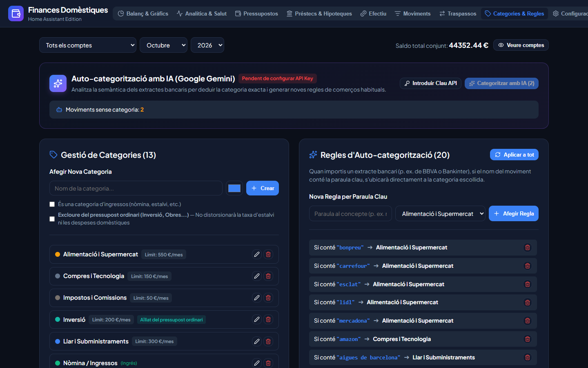Delete the carrefour rule
Viewport: 588px width, 368px height.
tap(528, 266)
